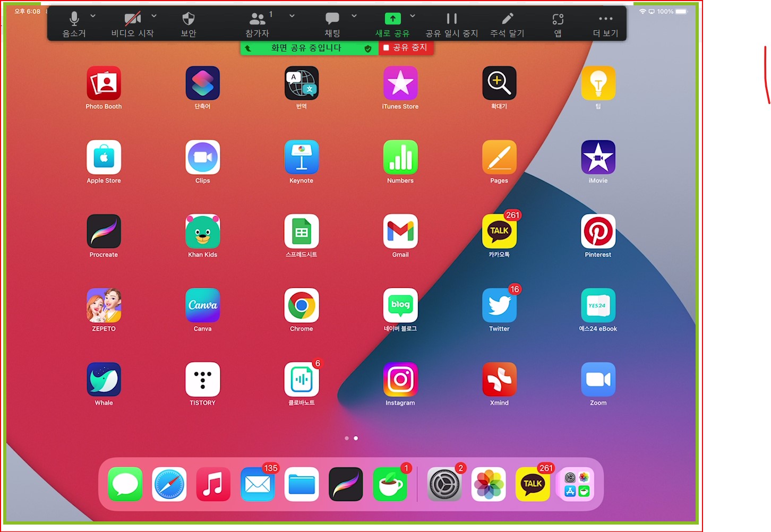This screenshot has width=771, height=532.
Task: Go to the first home screen page dot
Action: click(x=347, y=438)
